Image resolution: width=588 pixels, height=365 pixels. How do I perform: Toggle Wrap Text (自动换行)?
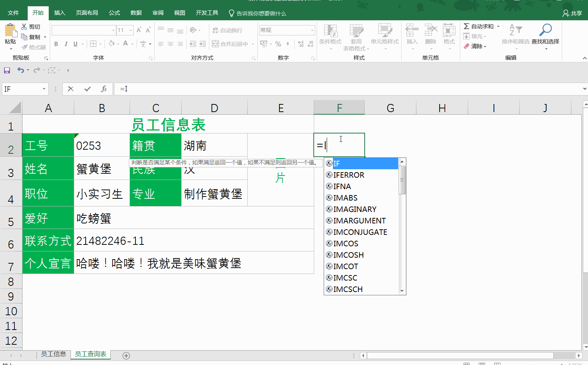click(227, 30)
